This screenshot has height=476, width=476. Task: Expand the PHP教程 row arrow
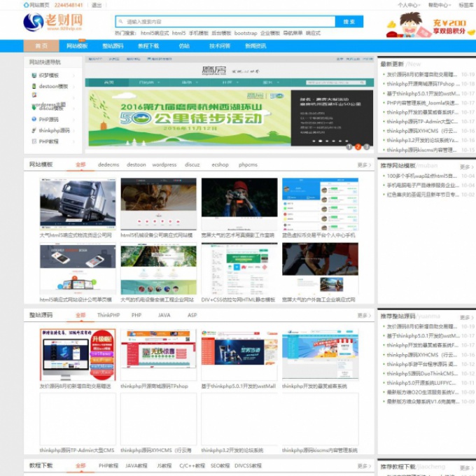pyautogui.click(x=73, y=141)
